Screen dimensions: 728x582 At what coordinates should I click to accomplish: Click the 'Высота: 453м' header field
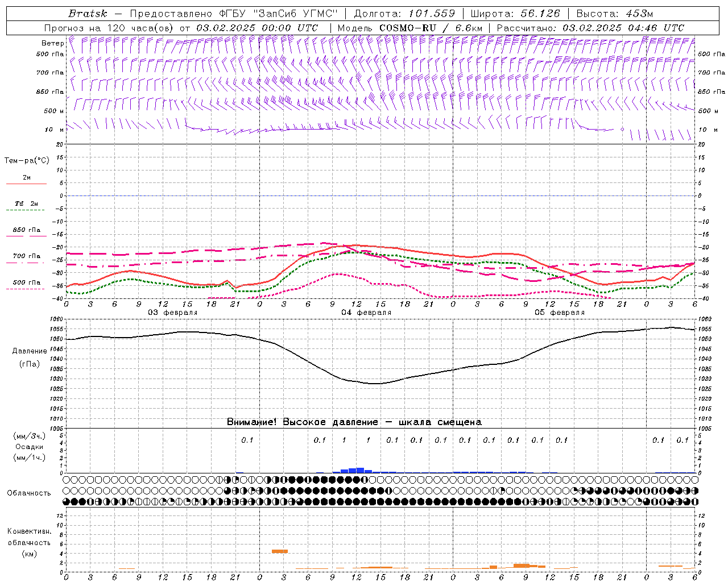pyautogui.click(x=615, y=14)
